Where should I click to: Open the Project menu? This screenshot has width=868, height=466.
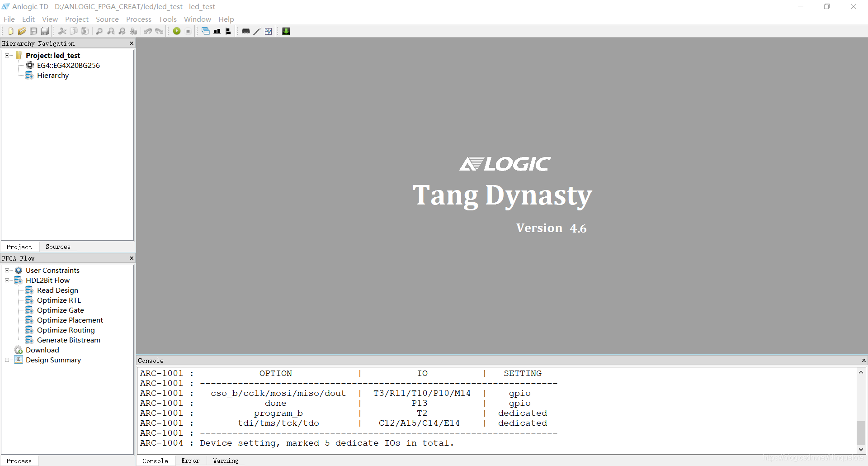77,19
